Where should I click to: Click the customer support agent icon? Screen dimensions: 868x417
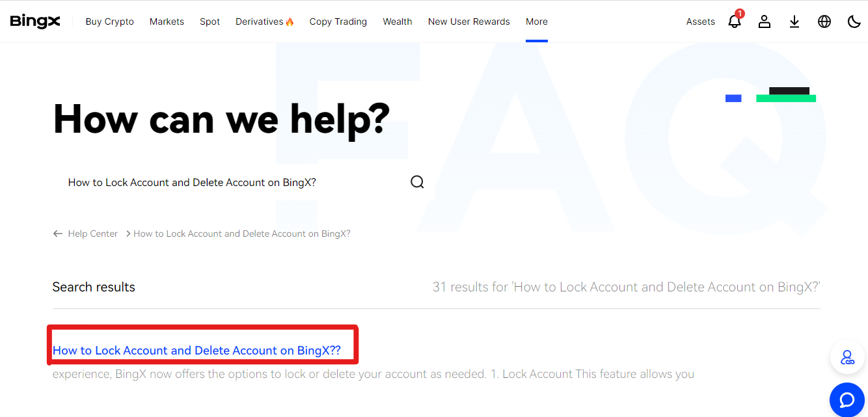[847, 357]
